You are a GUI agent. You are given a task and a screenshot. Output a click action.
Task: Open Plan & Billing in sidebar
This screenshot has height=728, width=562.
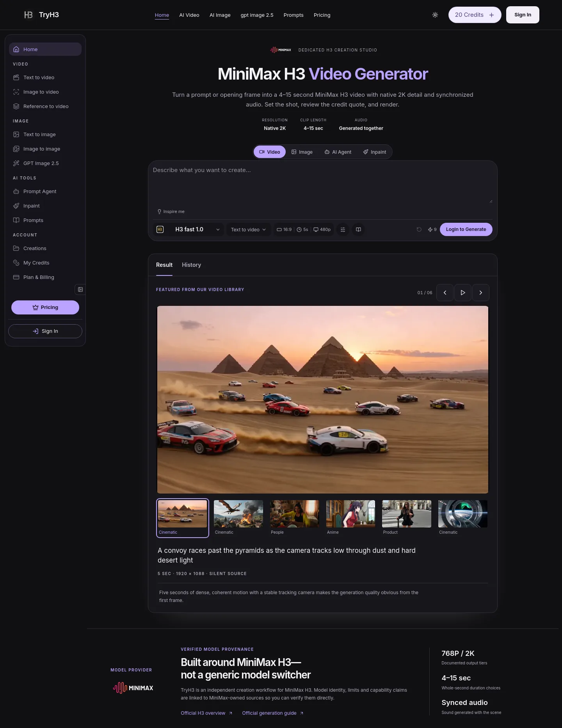45,277
